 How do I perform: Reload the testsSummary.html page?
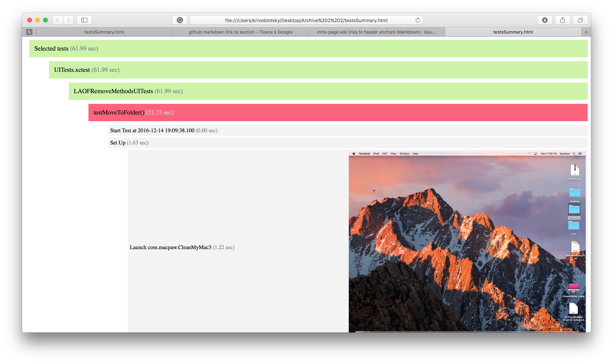pos(418,20)
